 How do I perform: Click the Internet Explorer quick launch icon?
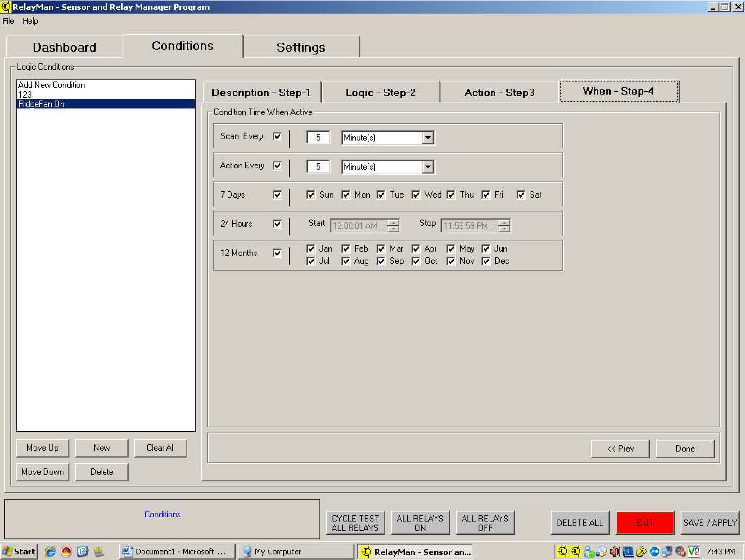51,551
